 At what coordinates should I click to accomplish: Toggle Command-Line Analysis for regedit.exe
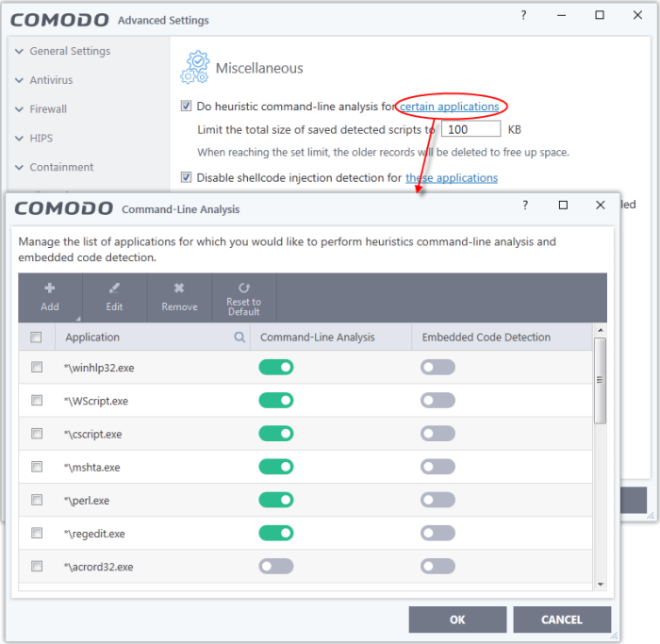276,534
